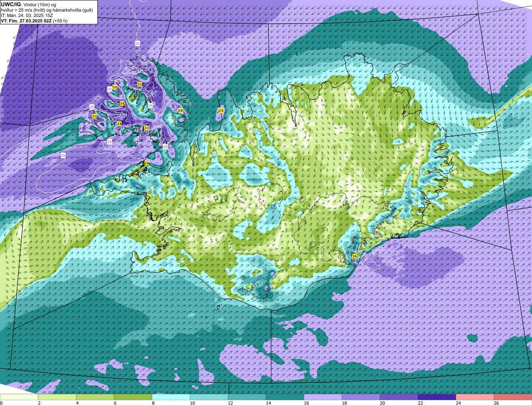
Task: Click the valid time 'VT: Fim. 27.03.2025 02Z (+59 h)'
Action: pos(34,20)
